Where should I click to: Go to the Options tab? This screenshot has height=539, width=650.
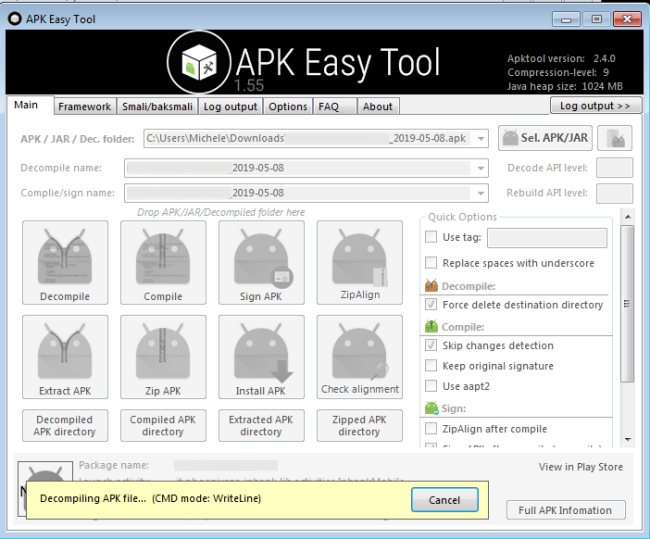[x=288, y=107]
